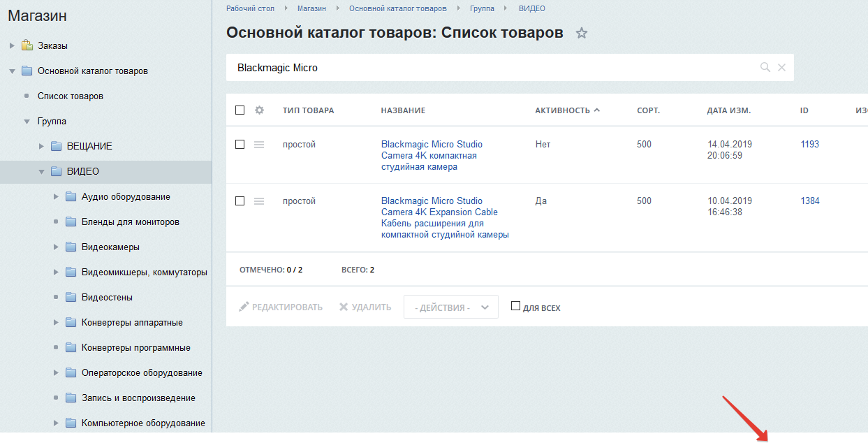Click the Заказы folder icon
The width and height of the screenshot is (868, 443).
coord(27,46)
